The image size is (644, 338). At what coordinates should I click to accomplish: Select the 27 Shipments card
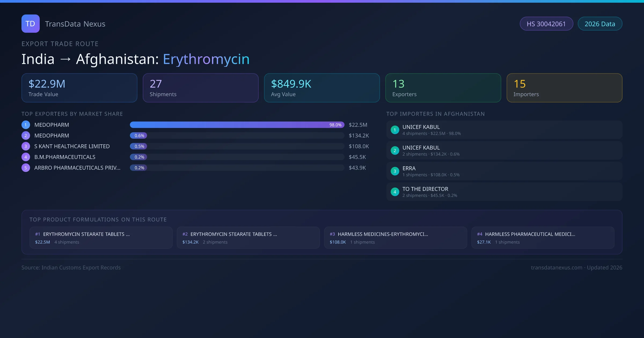pos(200,88)
